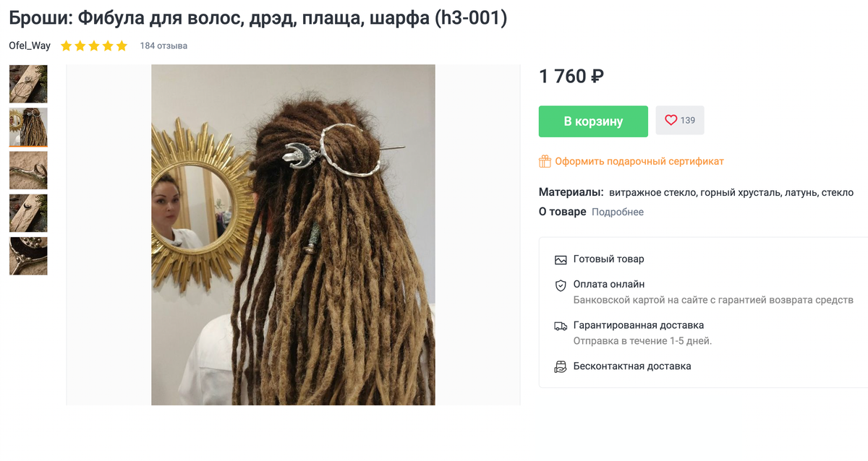Image resolution: width=868 pixels, height=461 pixels.
Task: Click the five-star rating icons
Action: coord(94,46)
